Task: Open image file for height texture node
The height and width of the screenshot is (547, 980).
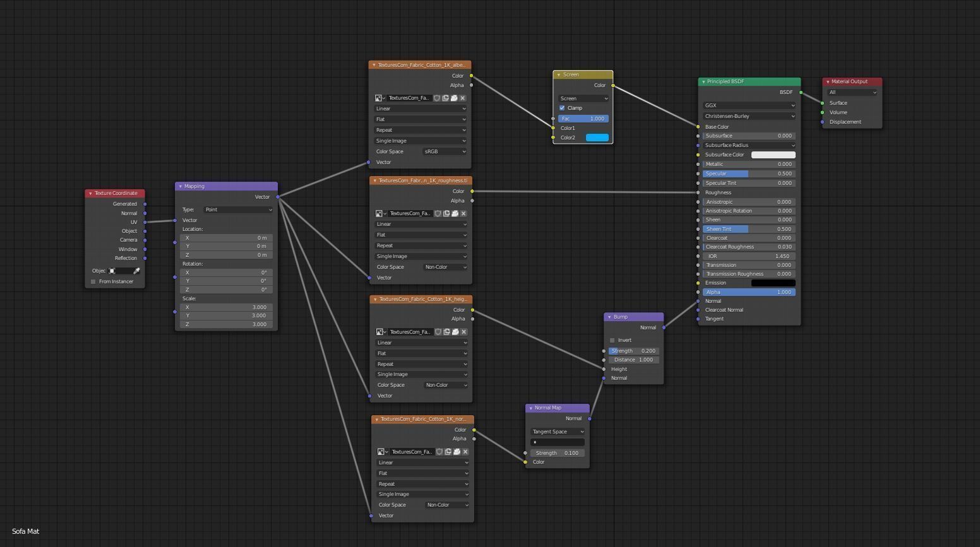Action: (455, 332)
